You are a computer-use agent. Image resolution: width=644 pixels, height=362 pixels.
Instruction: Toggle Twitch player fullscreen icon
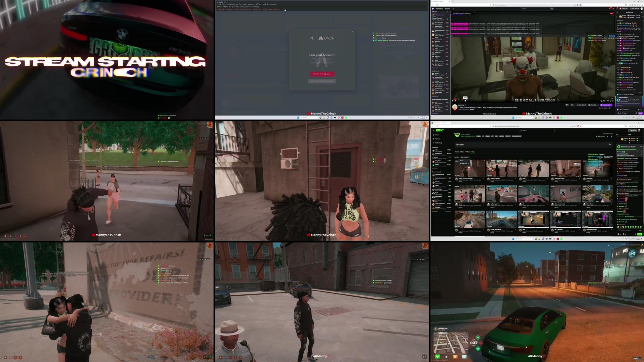pos(613,101)
